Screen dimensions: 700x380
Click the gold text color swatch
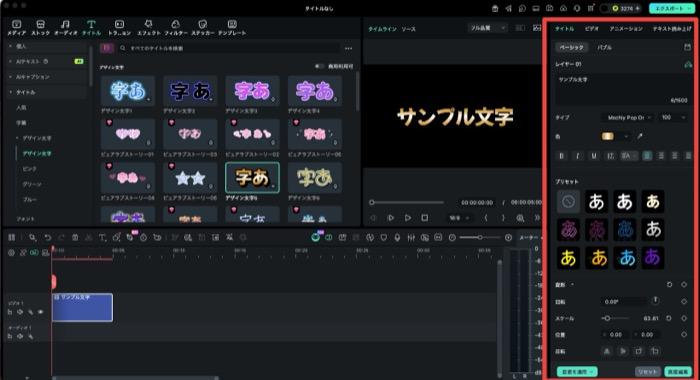click(x=608, y=136)
